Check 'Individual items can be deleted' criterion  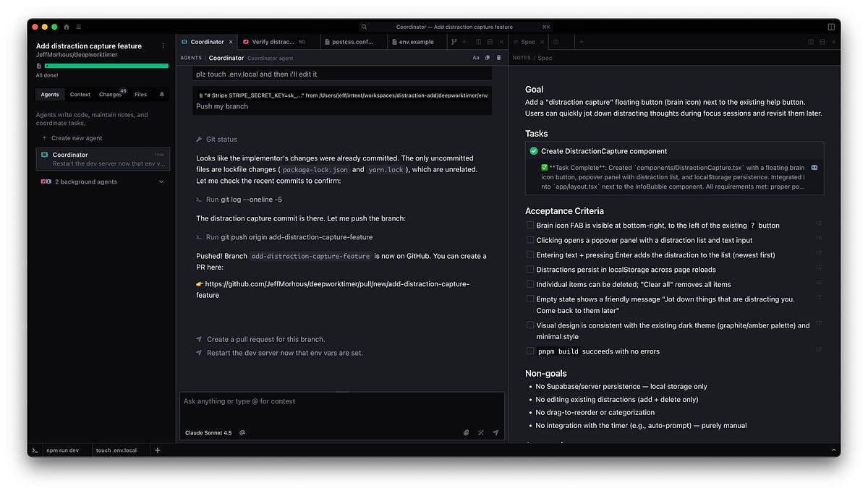click(x=530, y=284)
